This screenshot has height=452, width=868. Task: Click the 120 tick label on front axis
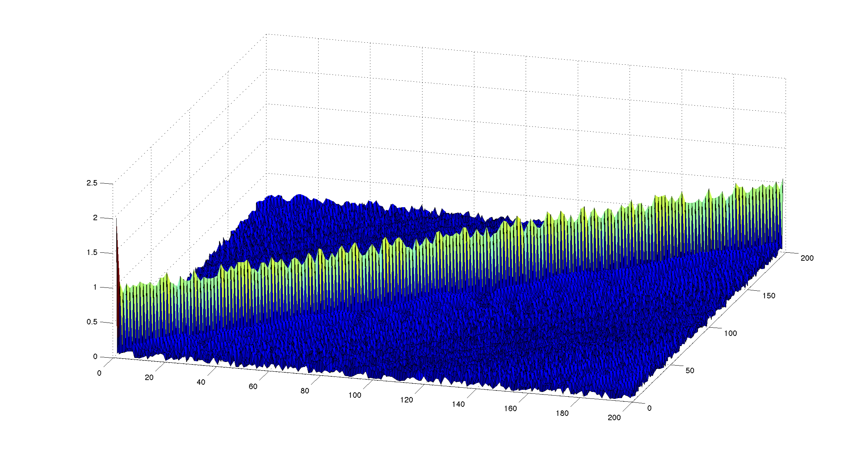(x=406, y=400)
